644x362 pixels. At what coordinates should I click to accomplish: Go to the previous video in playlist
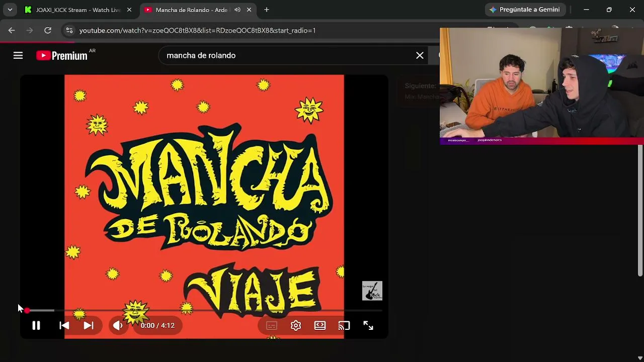64,326
